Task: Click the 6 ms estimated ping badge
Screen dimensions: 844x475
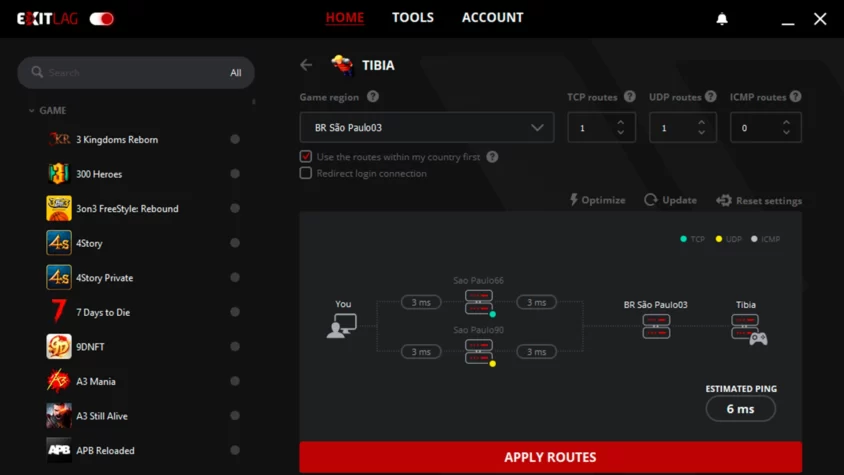Action: coord(741,409)
